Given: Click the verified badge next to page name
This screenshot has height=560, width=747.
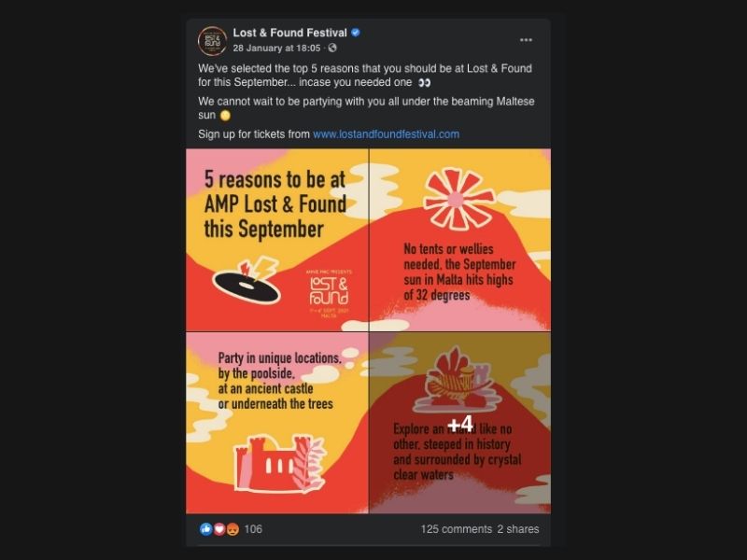Looking at the screenshot, I should coord(356,33).
